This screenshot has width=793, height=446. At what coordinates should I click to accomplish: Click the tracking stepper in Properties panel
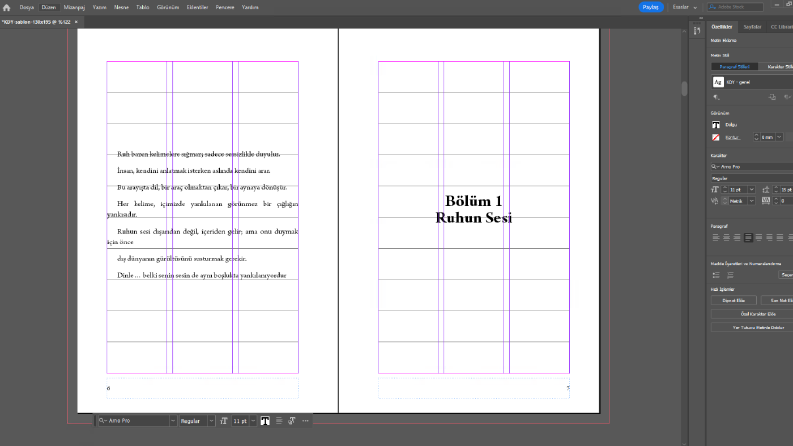click(776, 201)
